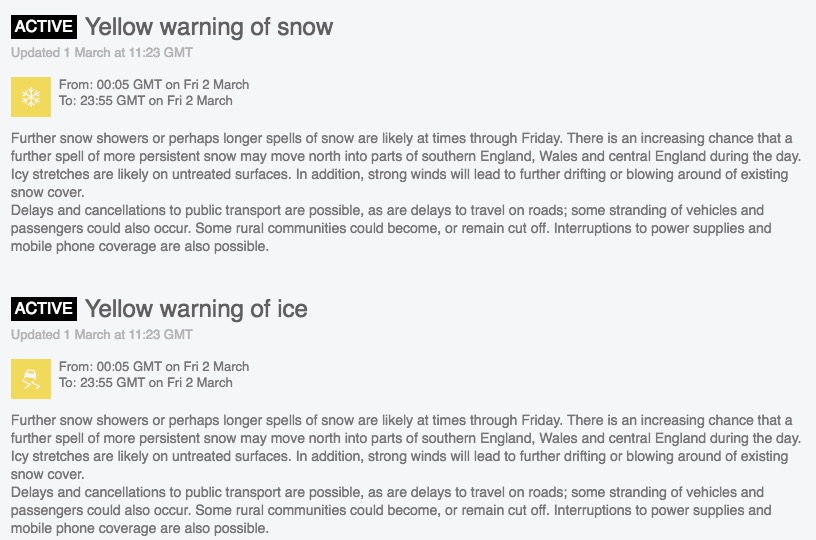816x540 pixels.
Task: Click snow warning paragraph starting Further snow showers
Action: (x=406, y=165)
